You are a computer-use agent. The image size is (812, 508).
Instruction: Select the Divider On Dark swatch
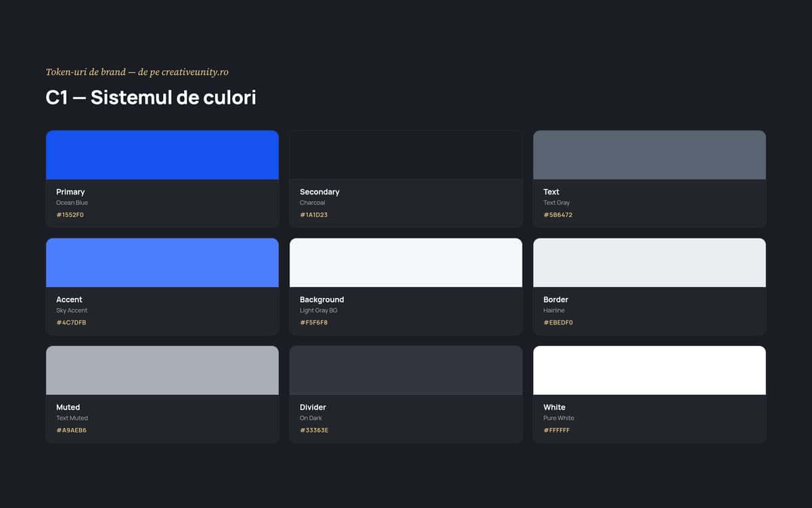pyautogui.click(x=406, y=371)
